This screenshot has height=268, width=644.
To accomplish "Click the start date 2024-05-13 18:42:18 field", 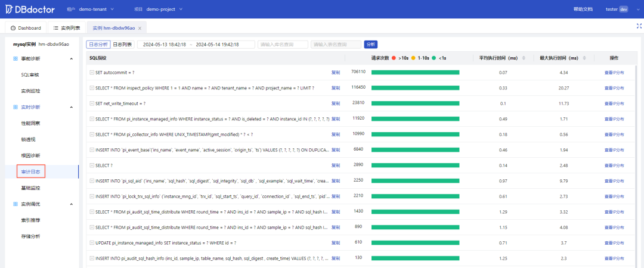I will click(x=165, y=44).
